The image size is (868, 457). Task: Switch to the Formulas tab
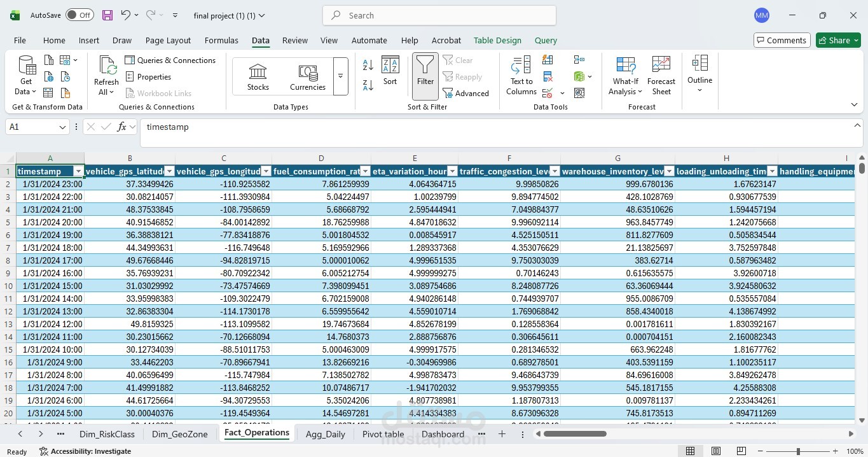coord(222,40)
